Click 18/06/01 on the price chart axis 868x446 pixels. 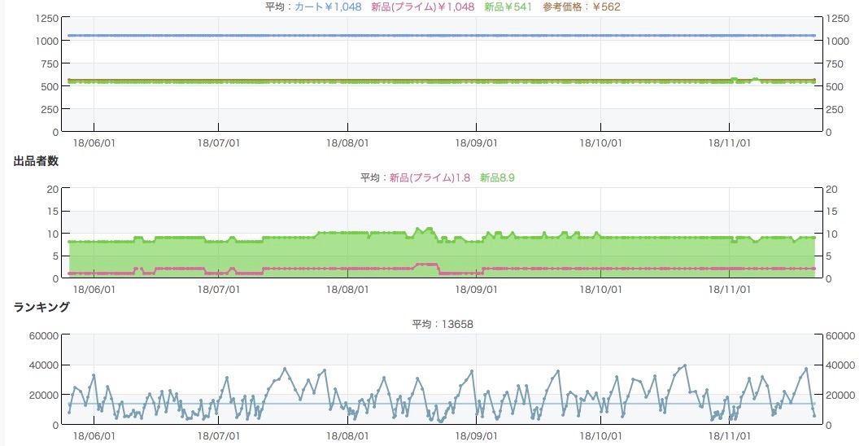pos(94,142)
